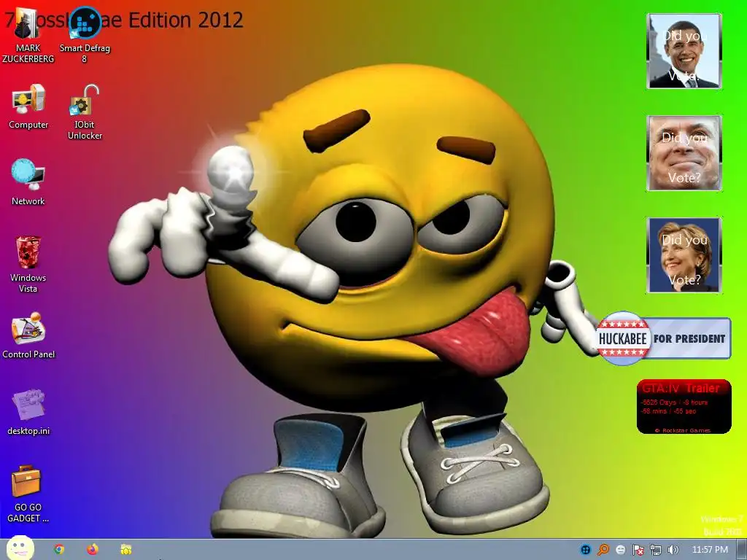Launch Google Chrome from the taskbar
Image resolution: width=747 pixels, height=560 pixels.
[59, 550]
